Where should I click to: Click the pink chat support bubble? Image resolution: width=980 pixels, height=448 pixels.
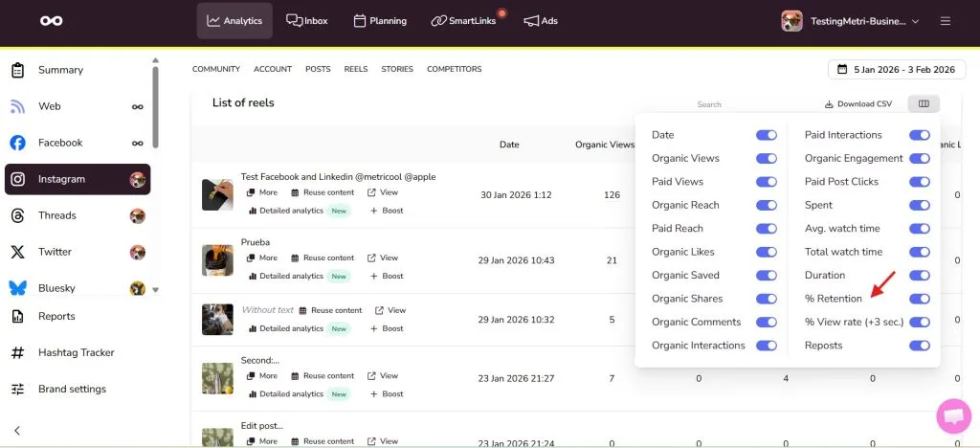pyautogui.click(x=953, y=416)
